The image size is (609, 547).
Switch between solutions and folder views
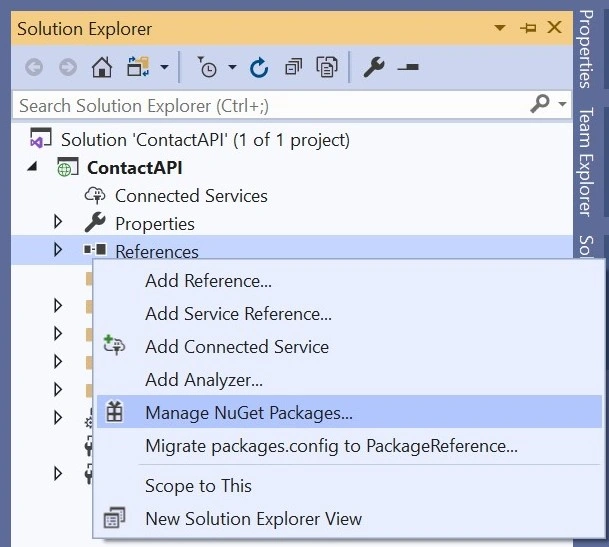click(x=138, y=67)
